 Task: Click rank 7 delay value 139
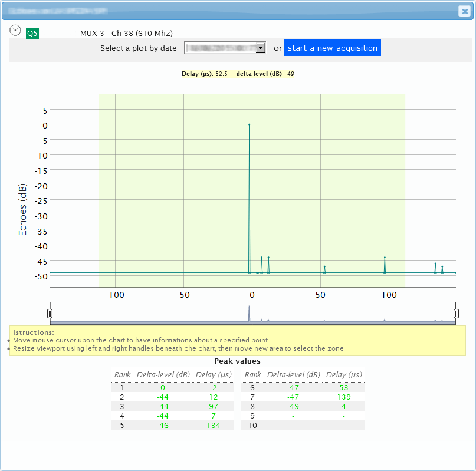(x=344, y=397)
